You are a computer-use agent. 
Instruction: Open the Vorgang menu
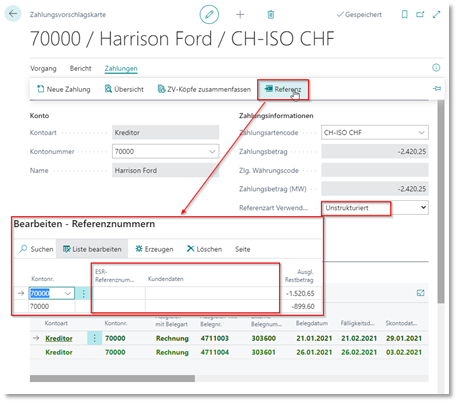[x=43, y=68]
